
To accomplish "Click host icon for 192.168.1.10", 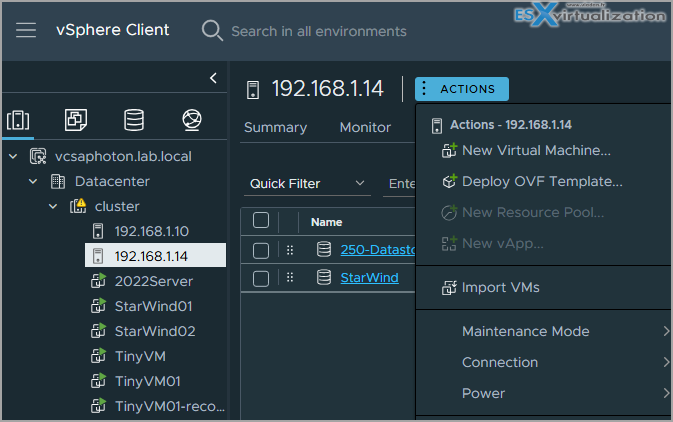I will pyautogui.click(x=98, y=231).
